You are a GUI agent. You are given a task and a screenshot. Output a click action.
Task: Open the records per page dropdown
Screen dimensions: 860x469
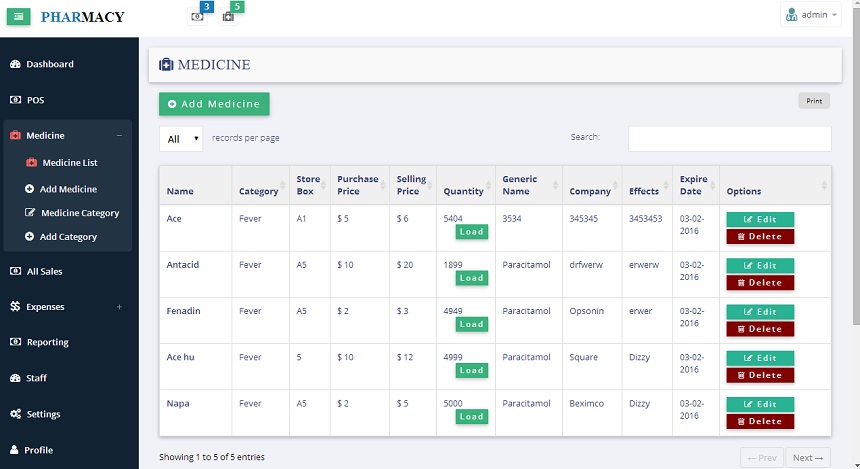[181, 139]
